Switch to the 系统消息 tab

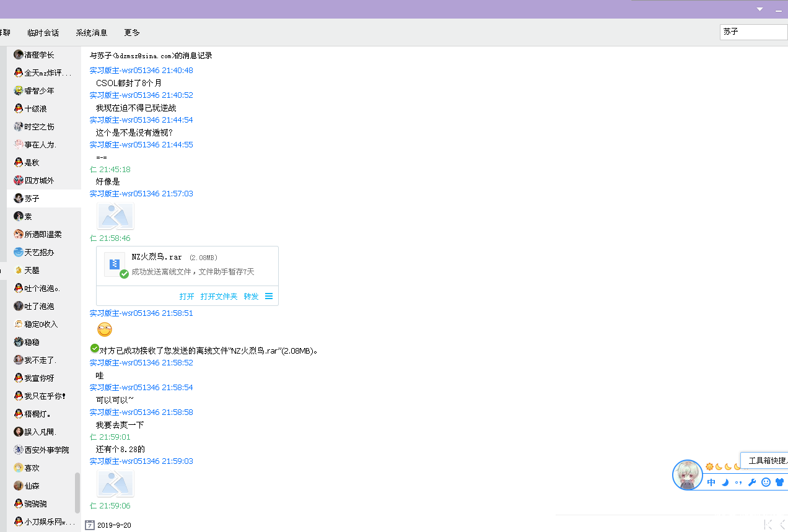[x=92, y=33]
